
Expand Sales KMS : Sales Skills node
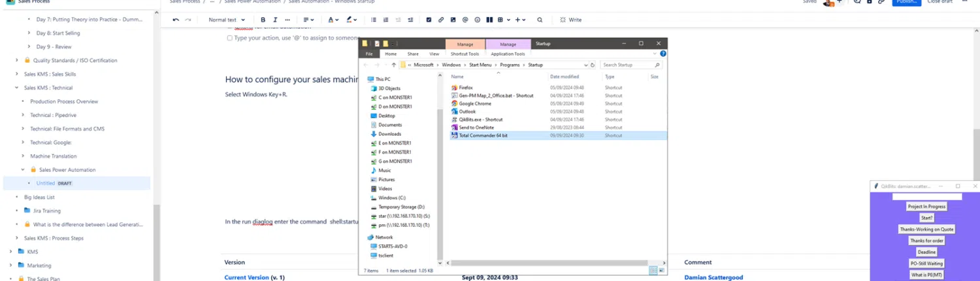(x=17, y=74)
